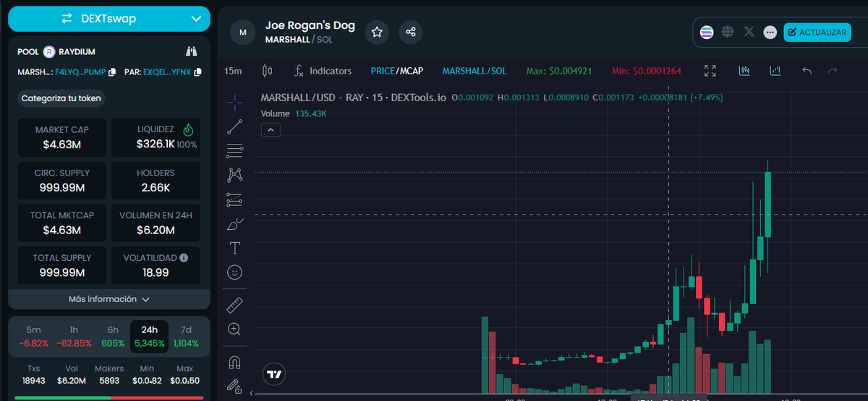The image size is (868, 401).
Task: Toggle lock-all-drawings pencil icon
Action: pos(234,386)
